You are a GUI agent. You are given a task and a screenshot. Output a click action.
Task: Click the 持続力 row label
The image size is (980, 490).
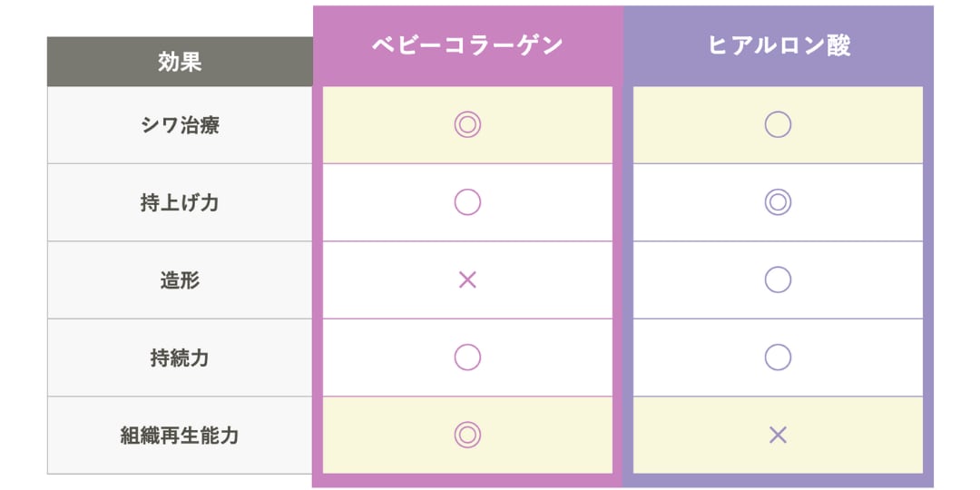click(x=180, y=358)
